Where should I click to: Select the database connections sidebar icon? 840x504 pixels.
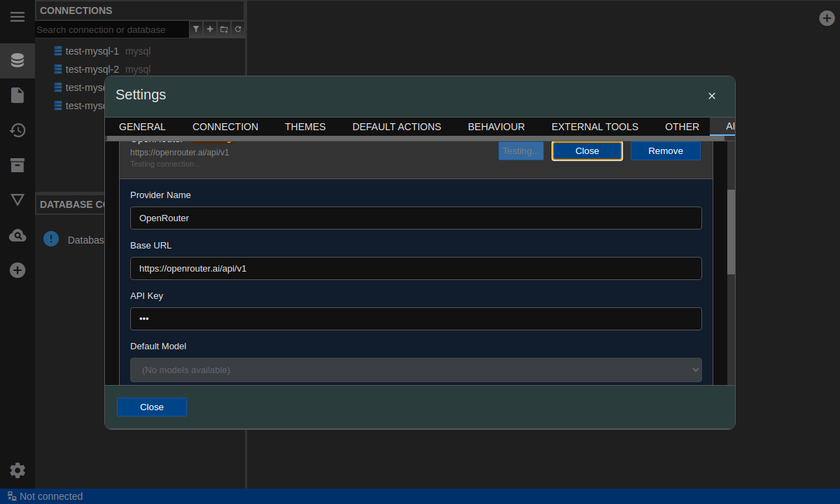(x=17, y=60)
